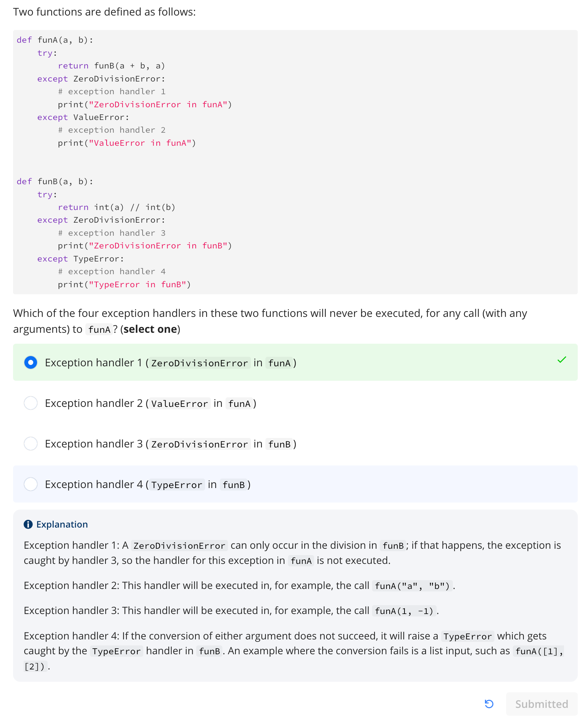Screen dimensions: 588x722
Task: Click the blue info icon beside Explanation
Action: point(28,524)
